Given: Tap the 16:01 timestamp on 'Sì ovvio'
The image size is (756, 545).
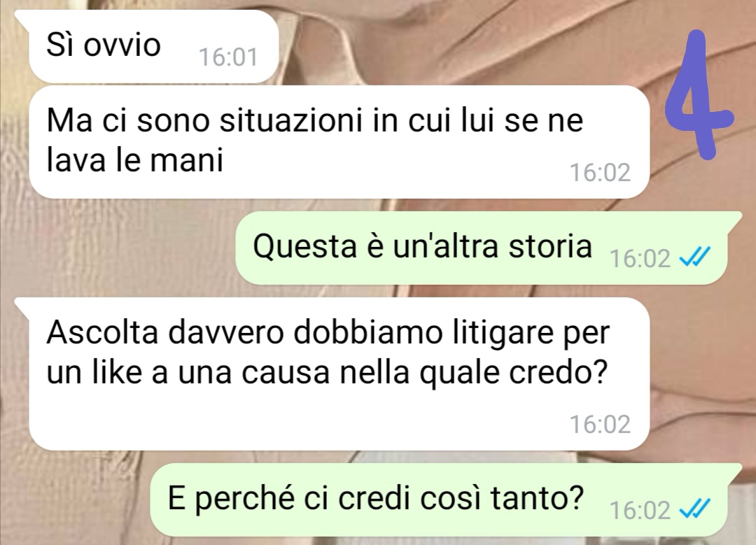Looking at the screenshot, I should (228, 57).
